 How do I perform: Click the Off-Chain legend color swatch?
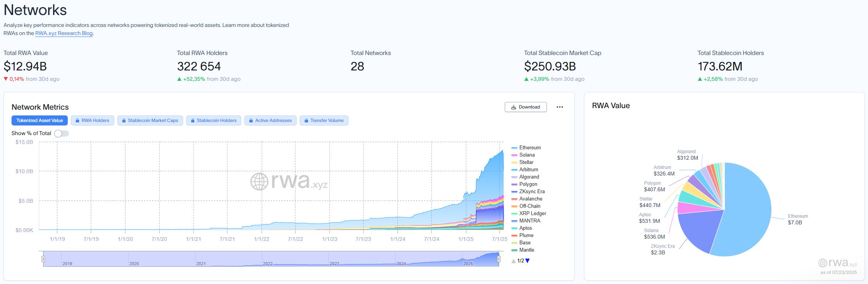click(514, 207)
